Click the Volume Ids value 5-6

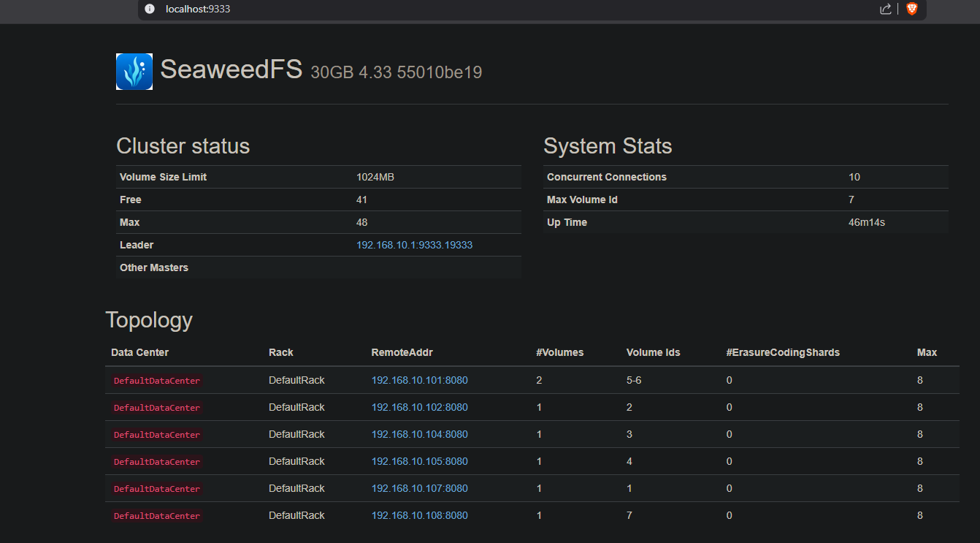click(634, 380)
